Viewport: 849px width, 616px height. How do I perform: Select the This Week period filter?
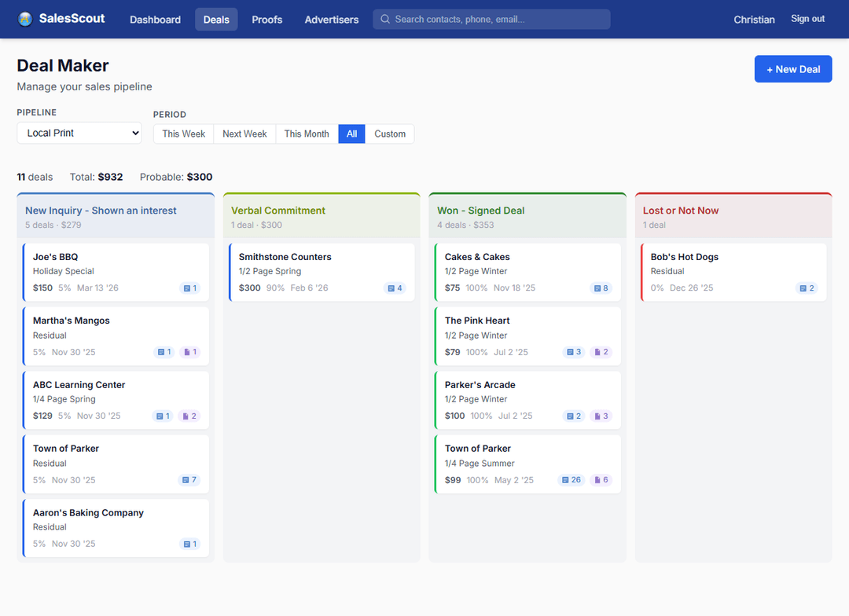tap(183, 134)
